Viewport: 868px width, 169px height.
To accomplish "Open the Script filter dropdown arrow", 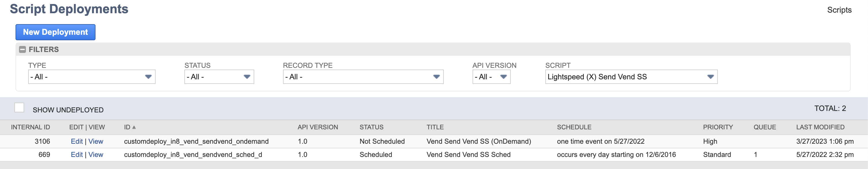I will [x=710, y=77].
